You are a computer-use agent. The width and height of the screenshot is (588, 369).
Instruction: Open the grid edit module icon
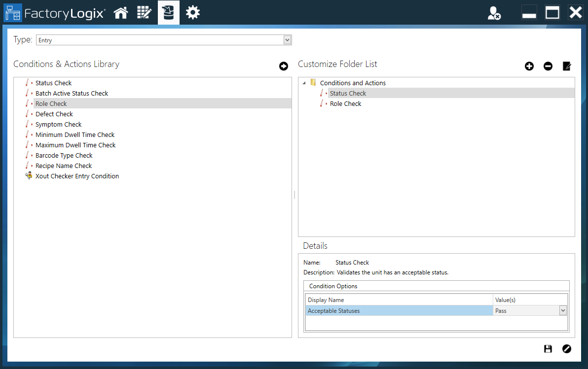(144, 13)
